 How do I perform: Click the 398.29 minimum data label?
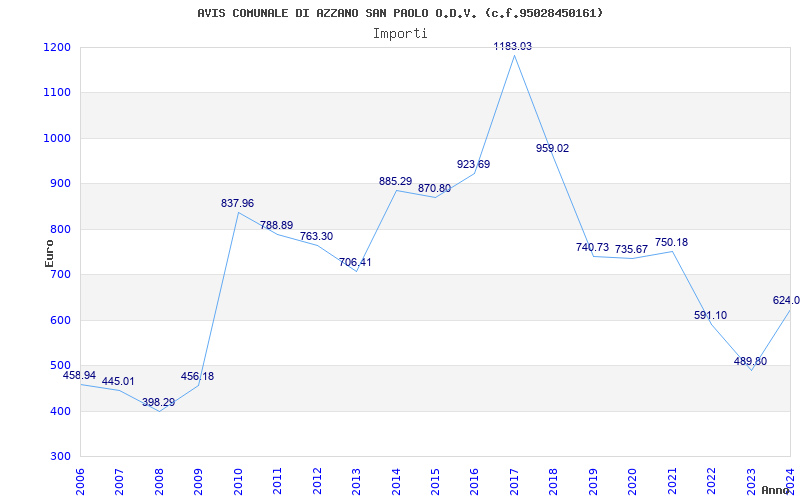click(x=159, y=403)
